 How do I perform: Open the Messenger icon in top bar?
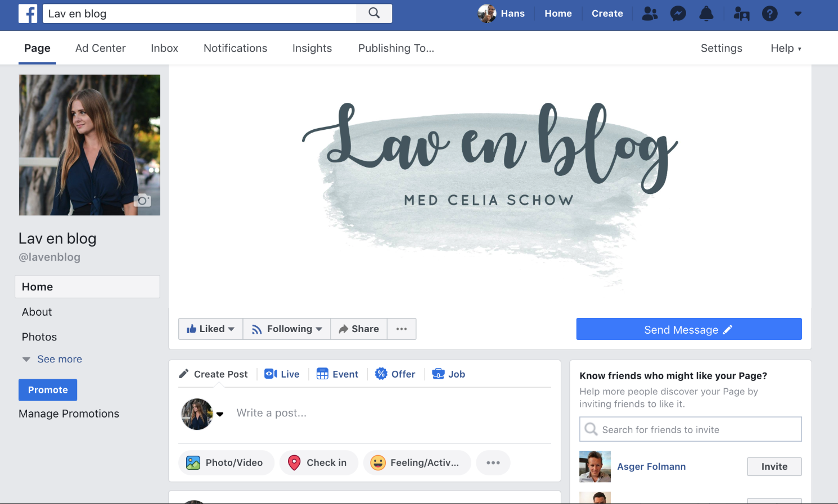678,13
